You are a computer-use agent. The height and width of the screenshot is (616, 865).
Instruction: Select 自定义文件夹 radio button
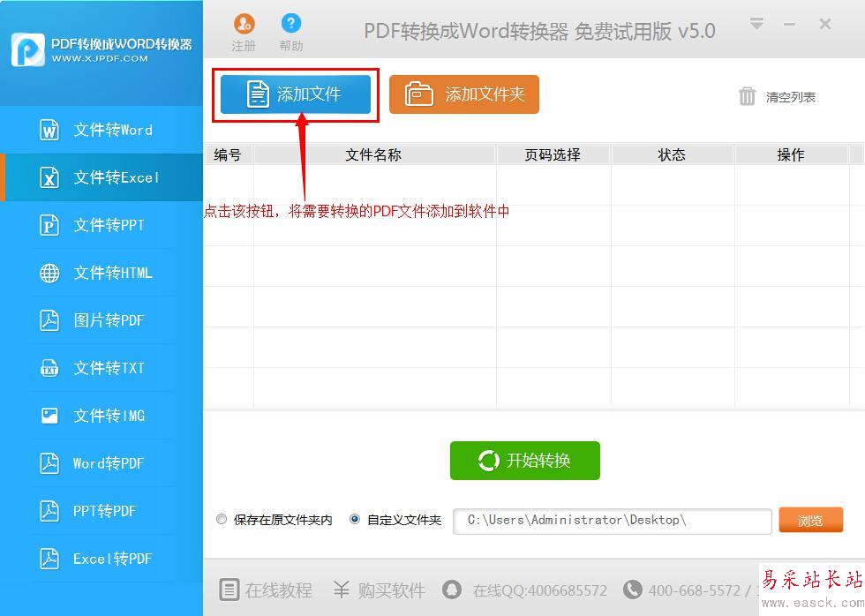pos(355,520)
